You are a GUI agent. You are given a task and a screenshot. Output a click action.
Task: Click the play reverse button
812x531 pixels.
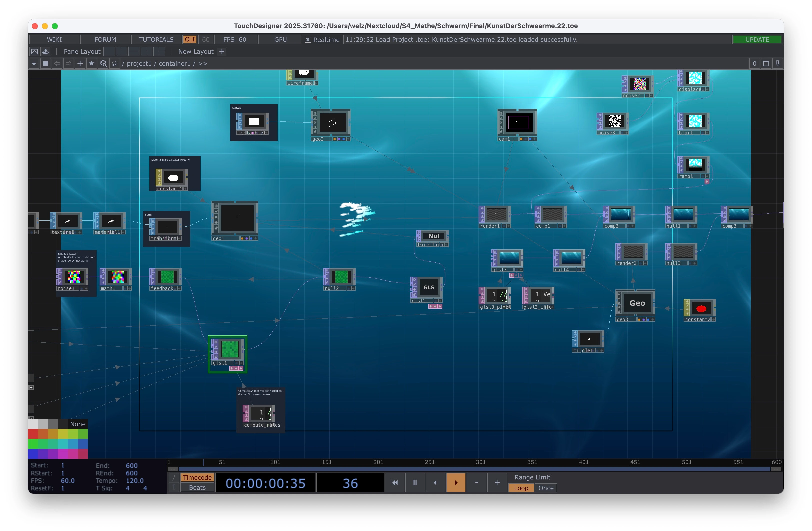click(435, 482)
